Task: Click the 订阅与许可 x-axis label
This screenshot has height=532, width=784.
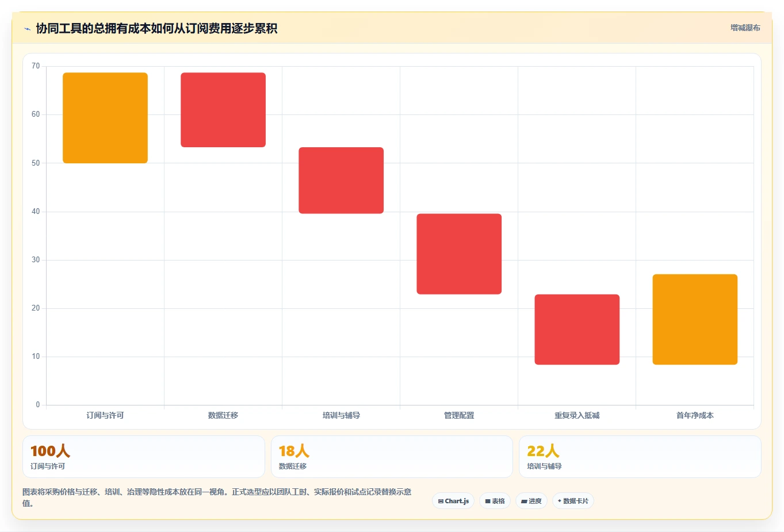Action: (105, 415)
